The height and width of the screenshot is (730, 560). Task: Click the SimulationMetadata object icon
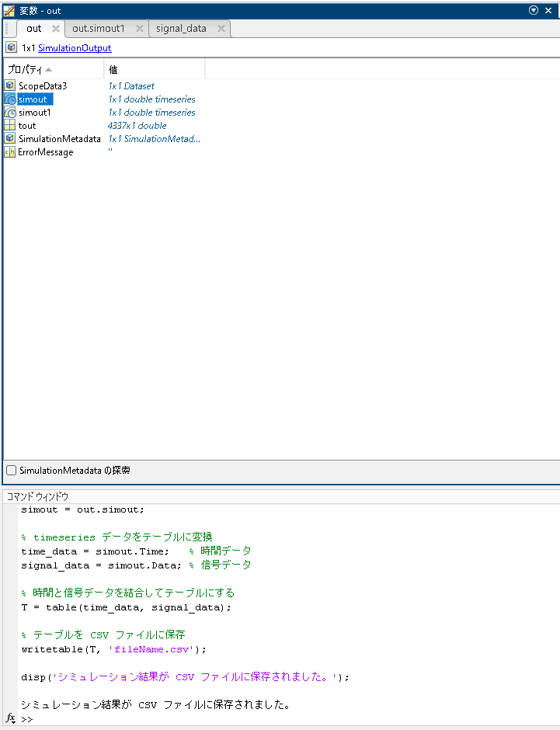10,138
